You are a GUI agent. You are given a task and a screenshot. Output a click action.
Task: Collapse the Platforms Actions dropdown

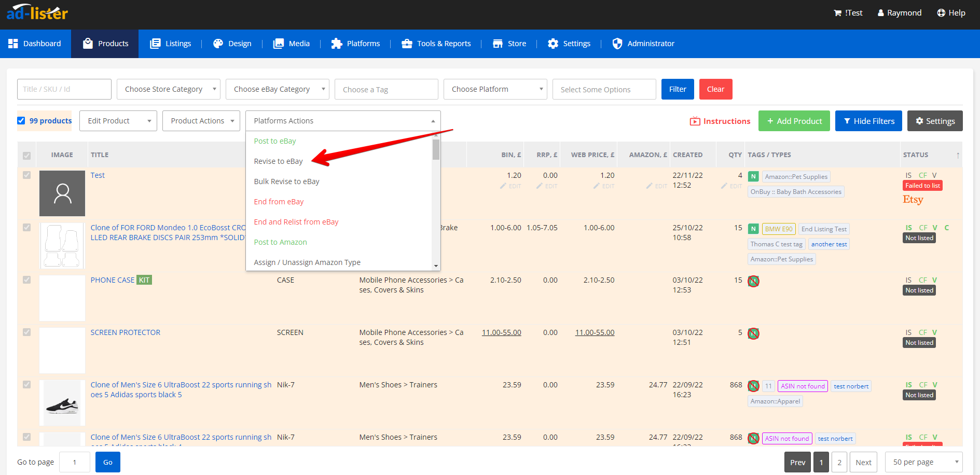[x=343, y=121]
